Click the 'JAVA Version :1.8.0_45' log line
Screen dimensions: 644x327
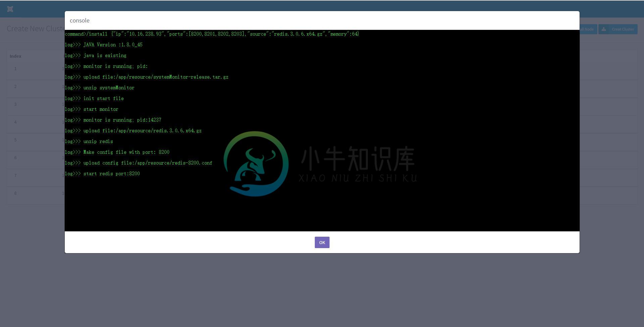[104, 45]
